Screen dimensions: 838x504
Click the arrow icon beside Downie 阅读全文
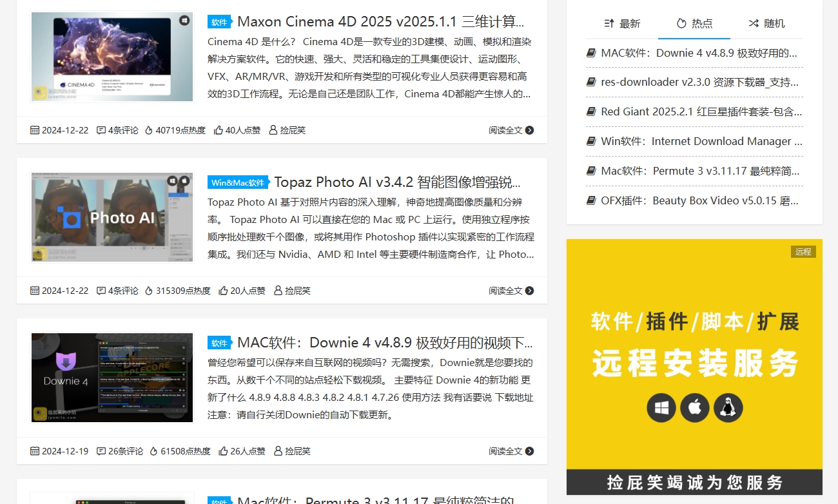pos(530,451)
